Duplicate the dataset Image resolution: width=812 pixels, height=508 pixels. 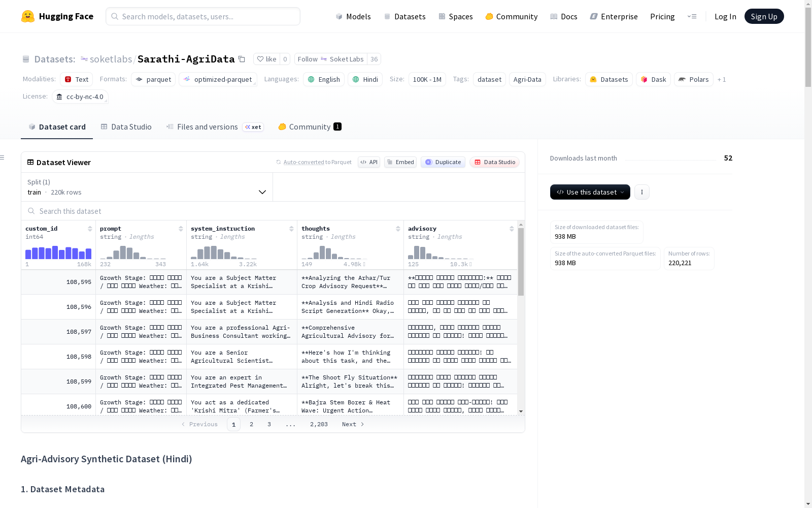(x=443, y=162)
